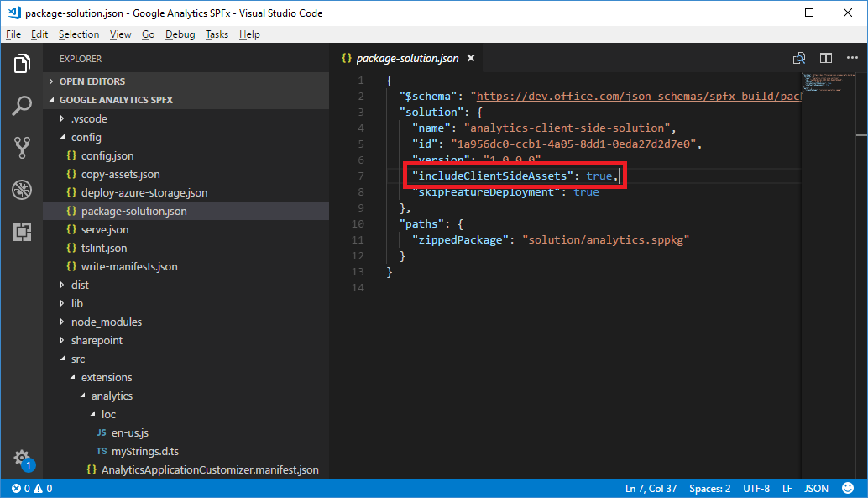Select the serve.json file in Explorer
The width and height of the screenshot is (868, 498).
(x=104, y=229)
